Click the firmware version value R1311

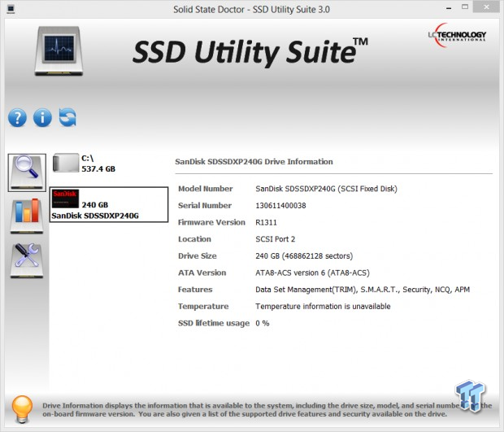(266, 222)
